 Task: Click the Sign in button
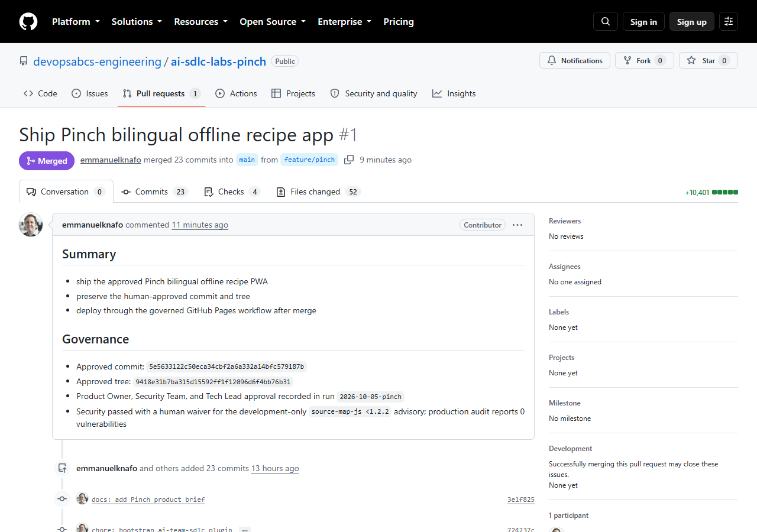coord(643,21)
